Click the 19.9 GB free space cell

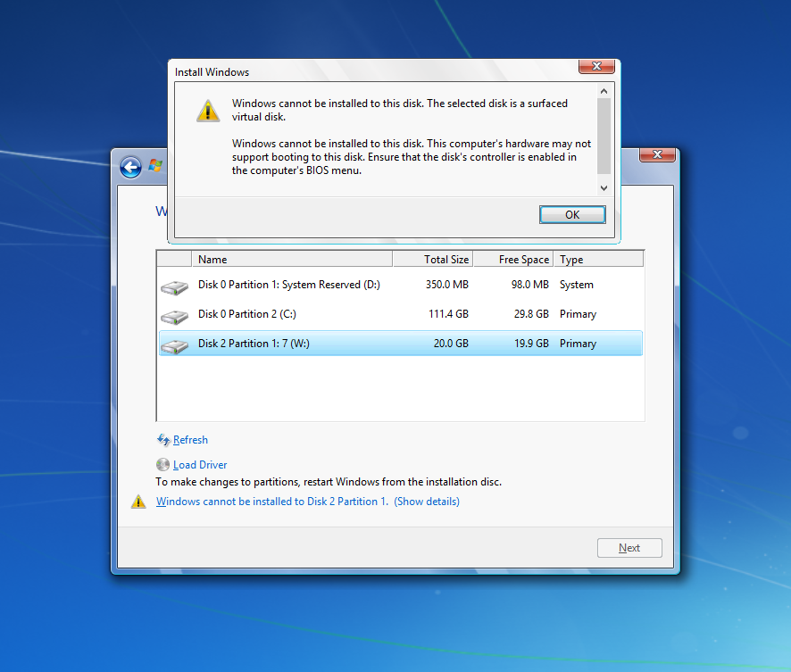[531, 344]
